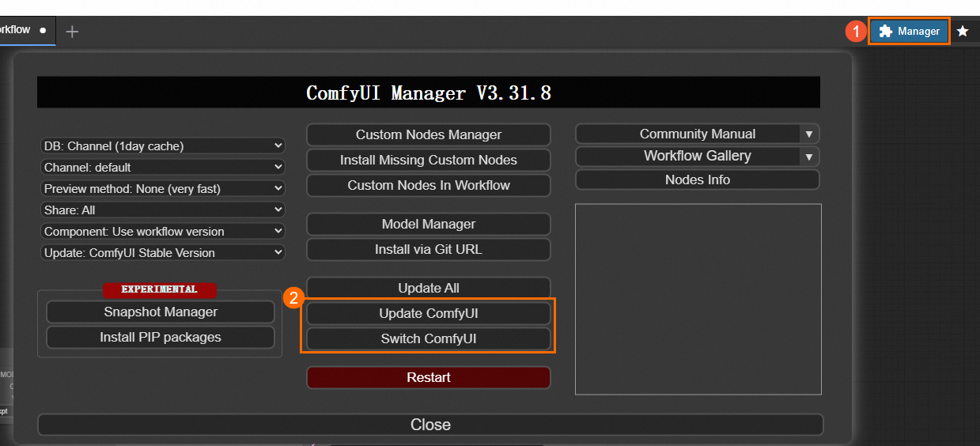Click the red Restart button

tap(429, 377)
